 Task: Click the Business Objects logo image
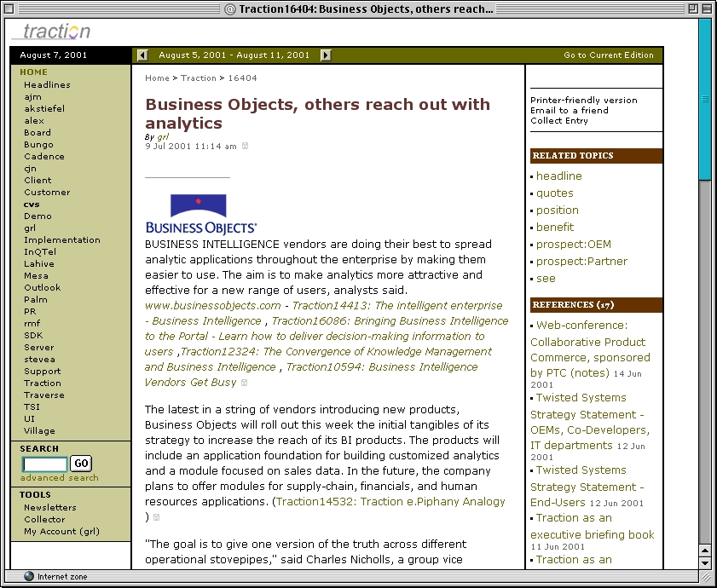click(x=200, y=214)
